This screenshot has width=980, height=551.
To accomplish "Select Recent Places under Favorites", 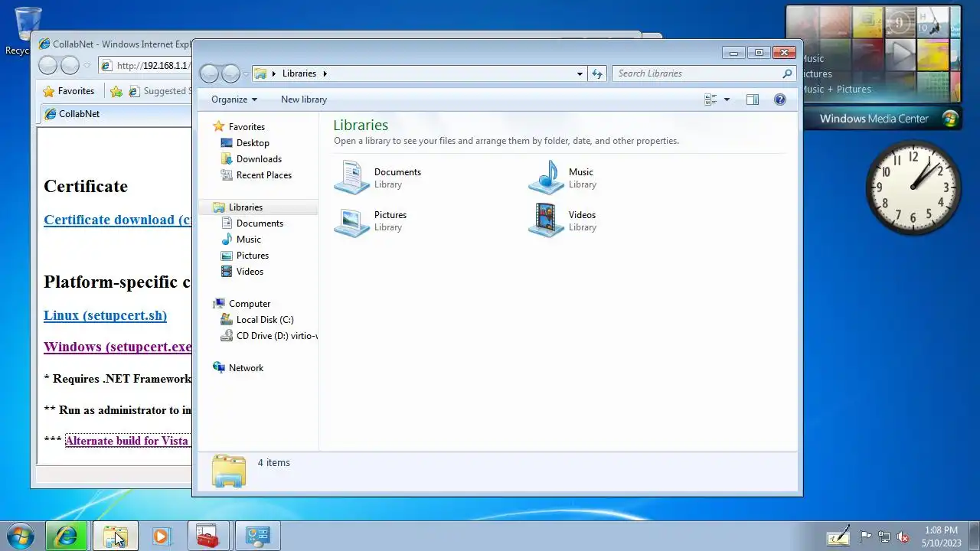I will coord(264,175).
